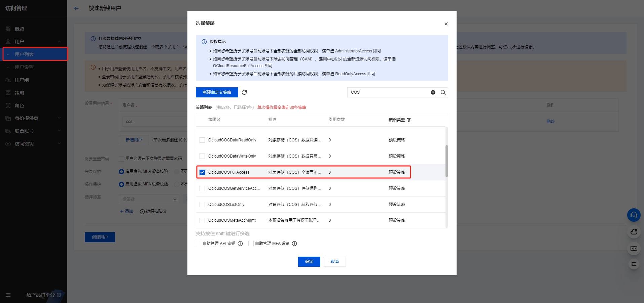Uncheck the QcloudCOSFullAccess policy checkbox

[202, 172]
